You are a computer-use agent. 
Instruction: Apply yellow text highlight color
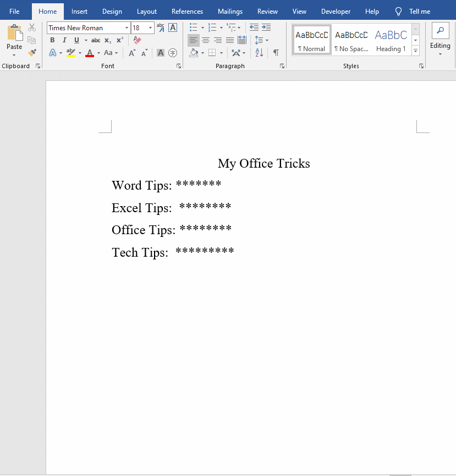(x=71, y=53)
